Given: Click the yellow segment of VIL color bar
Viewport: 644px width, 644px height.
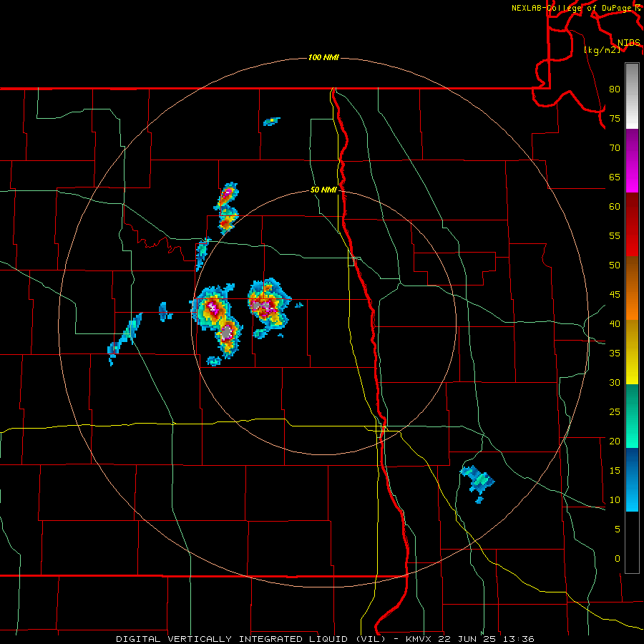Looking at the screenshot, I should pyautogui.click(x=632, y=352).
